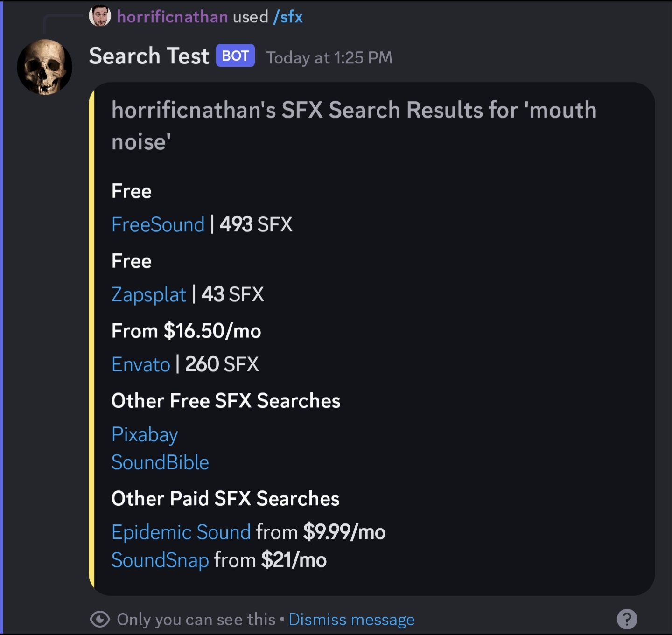The width and height of the screenshot is (672, 635).
Task: Click the timestamp Today at 1:25 PM
Action: pyautogui.click(x=329, y=58)
